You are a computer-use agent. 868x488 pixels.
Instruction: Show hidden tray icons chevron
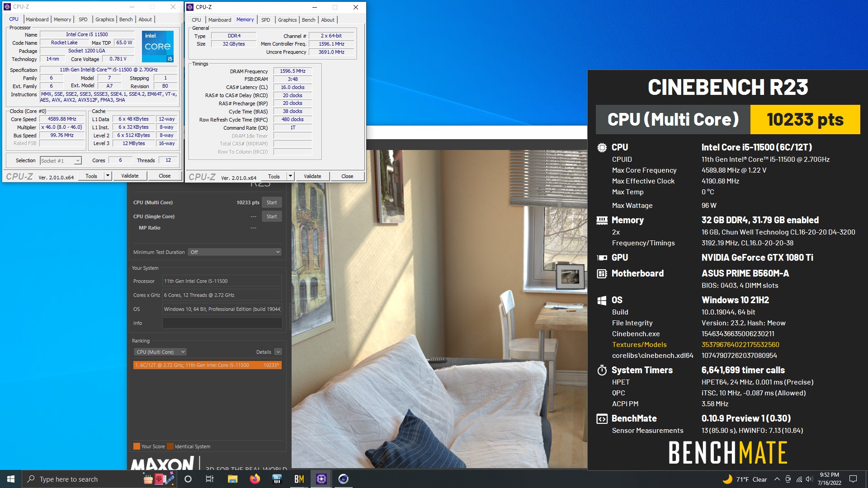pyautogui.click(x=777, y=479)
